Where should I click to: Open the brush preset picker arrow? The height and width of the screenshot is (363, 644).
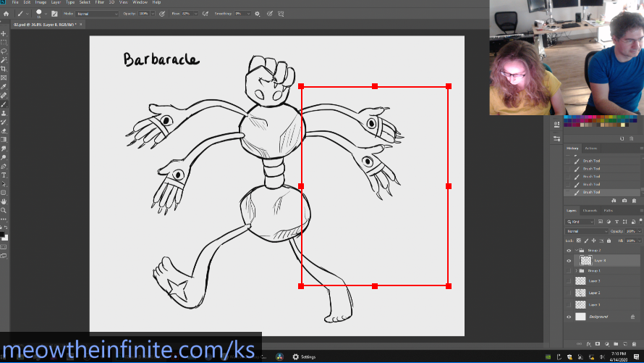tap(46, 14)
